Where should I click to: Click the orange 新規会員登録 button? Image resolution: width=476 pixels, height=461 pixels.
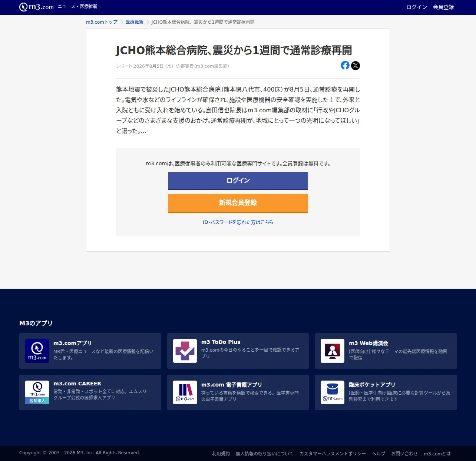238,203
